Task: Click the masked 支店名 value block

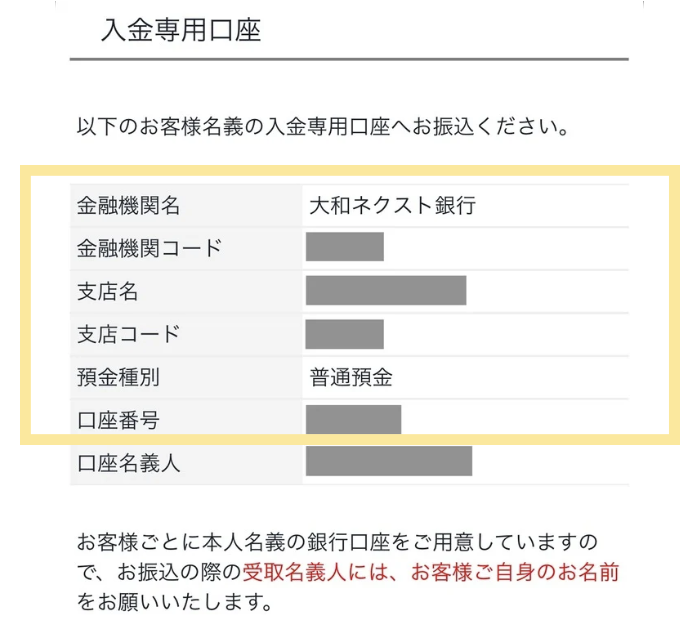Action: (386, 290)
